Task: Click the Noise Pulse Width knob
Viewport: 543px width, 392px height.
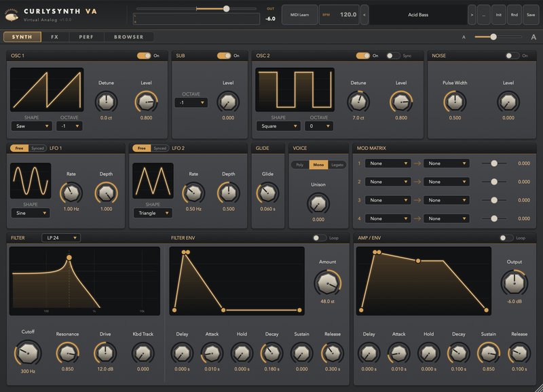Action: 455,102
